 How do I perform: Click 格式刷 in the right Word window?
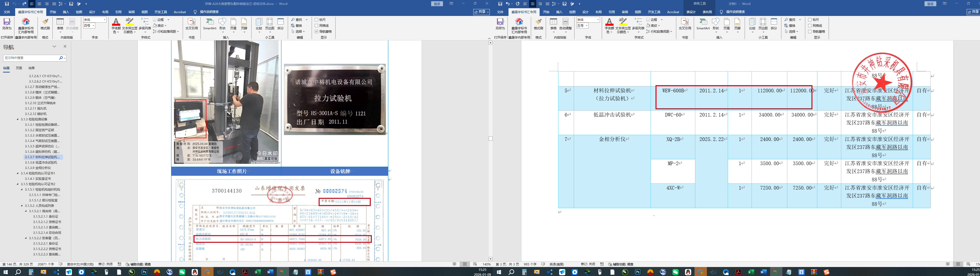(x=538, y=24)
